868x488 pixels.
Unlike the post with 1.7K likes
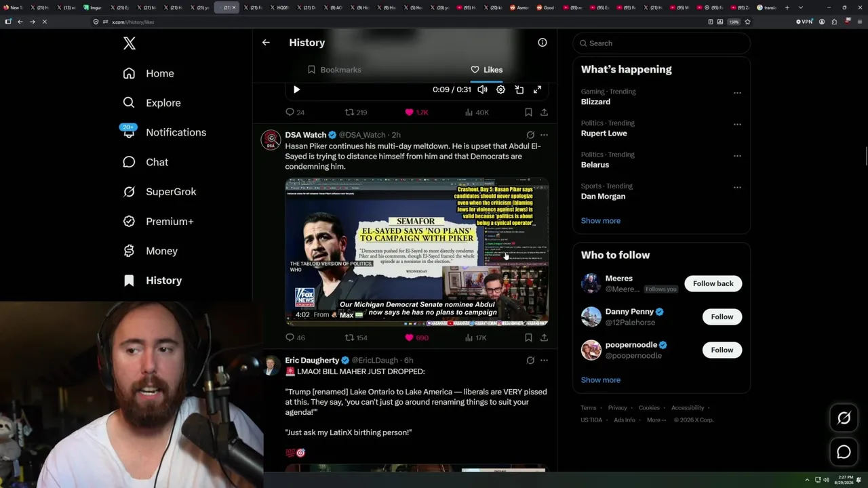(416, 113)
